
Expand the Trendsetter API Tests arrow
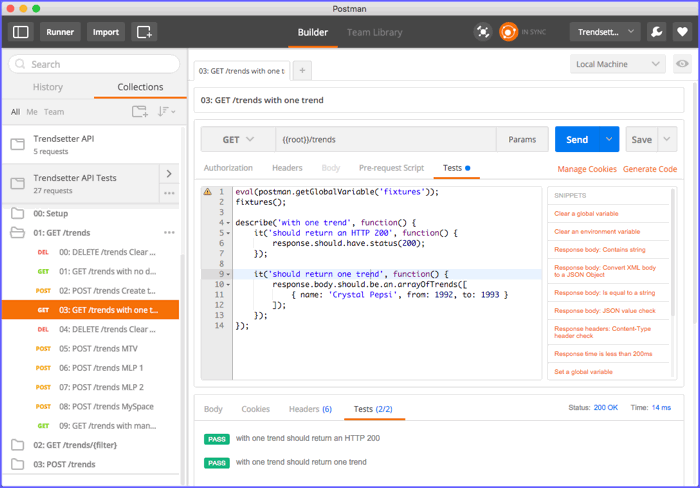tap(169, 174)
